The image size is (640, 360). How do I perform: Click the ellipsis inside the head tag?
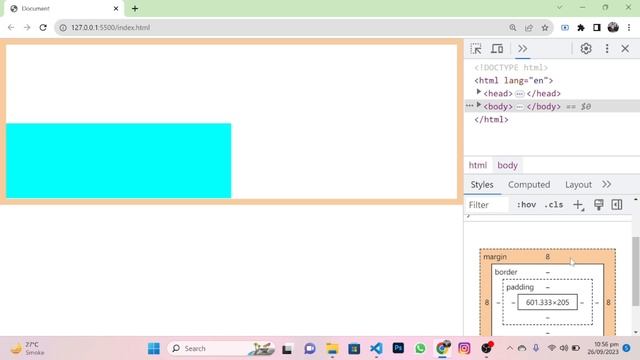tap(519, 94)
